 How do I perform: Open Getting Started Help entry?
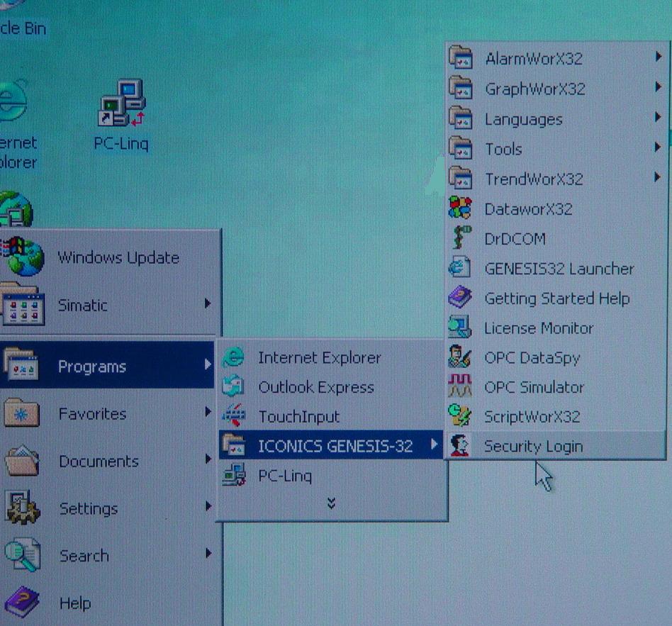coord(556,298)
